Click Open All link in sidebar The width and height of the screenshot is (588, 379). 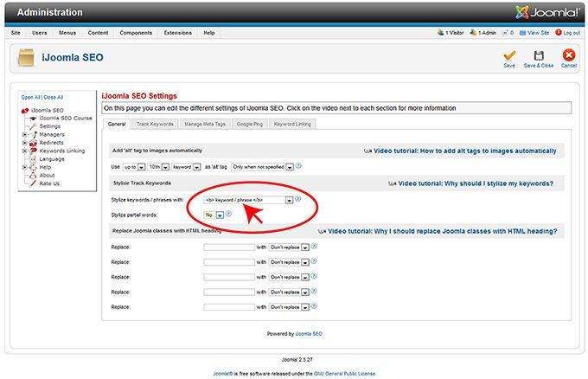30,97
